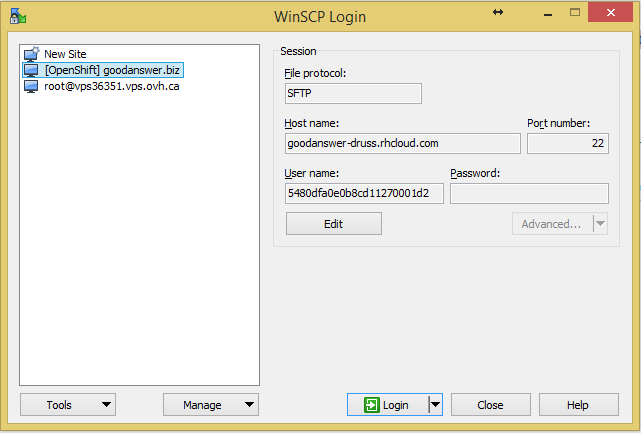Focus the Port number field
Viewport: 641px width, 433px height.
568,144
